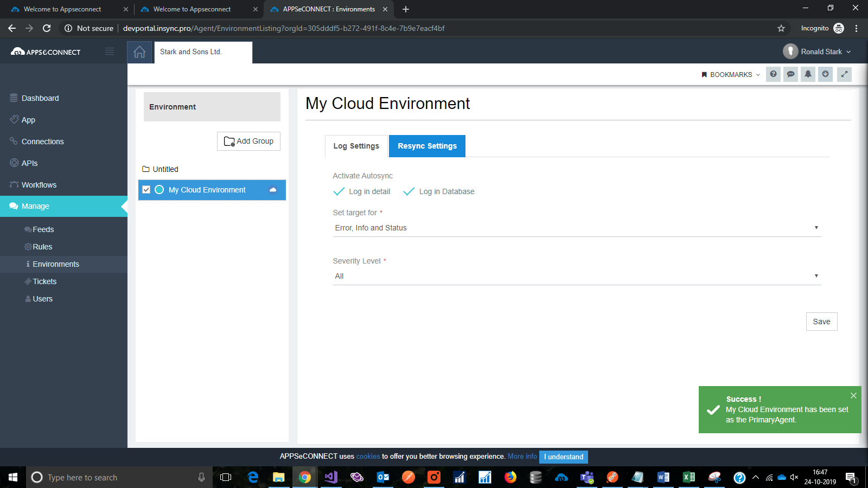Click I understand cookie button

[x=564, y=457]
